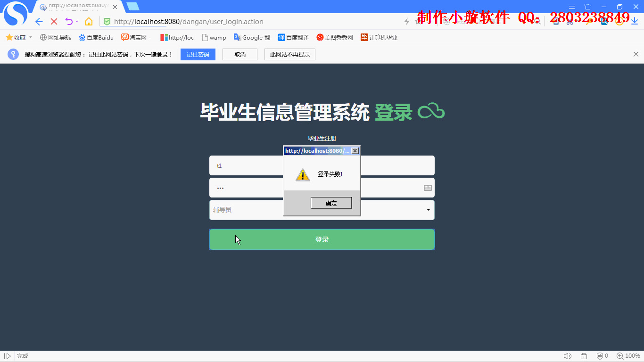
Task: Click the 确定 button in the login failure dialog
Action: (x=331, y=203)
